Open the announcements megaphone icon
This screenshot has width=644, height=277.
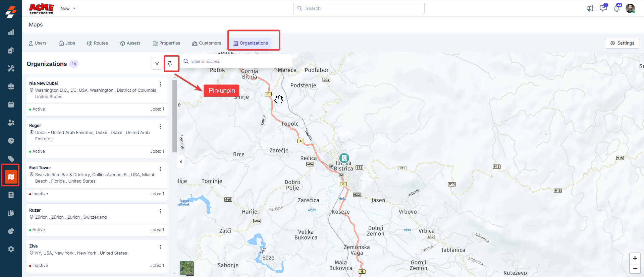click(590, 8)
